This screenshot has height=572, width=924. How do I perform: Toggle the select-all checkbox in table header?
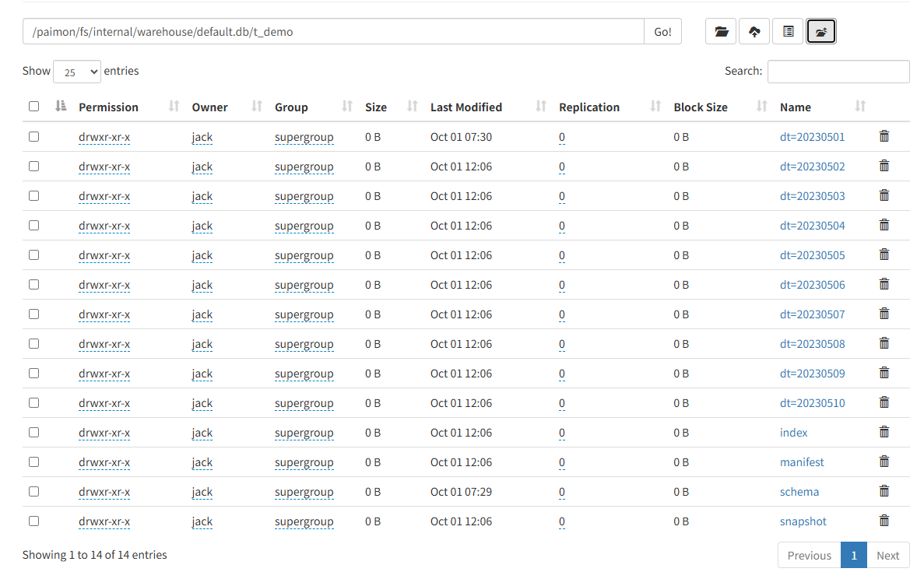[x=33, y=107]
